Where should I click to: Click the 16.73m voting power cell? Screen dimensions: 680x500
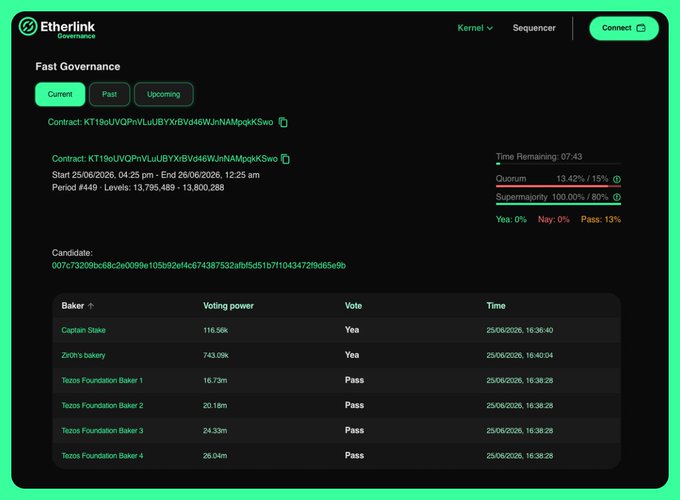pos(215,381)
